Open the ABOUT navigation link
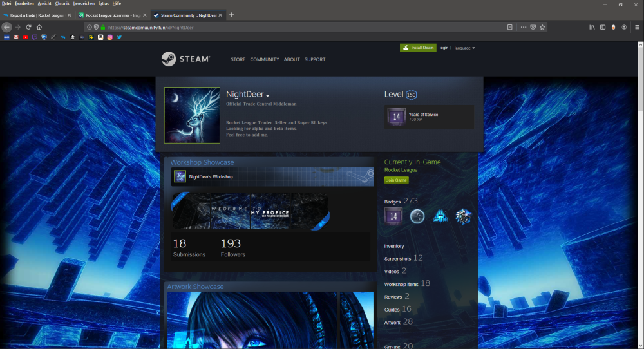This screenshot has height=349, width=644. point(292,59)
